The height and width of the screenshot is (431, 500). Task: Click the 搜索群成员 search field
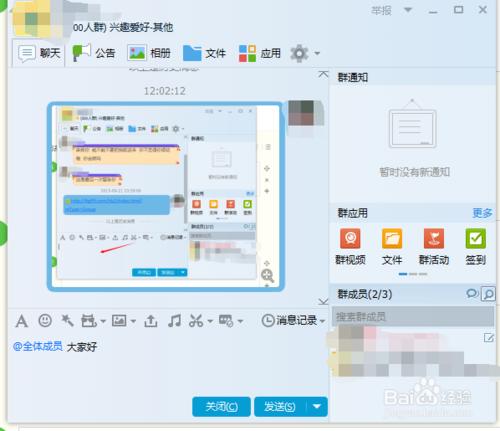pos(413,316)
